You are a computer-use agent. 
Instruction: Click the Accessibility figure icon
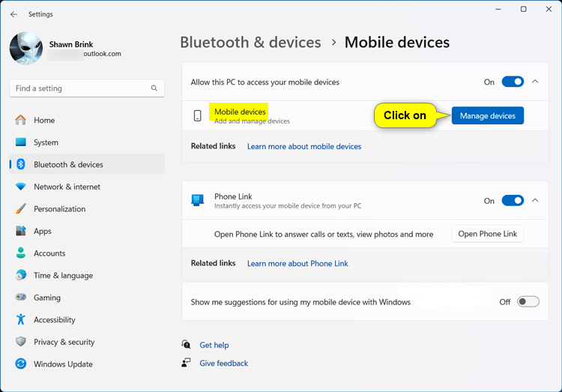click(21, 320)
